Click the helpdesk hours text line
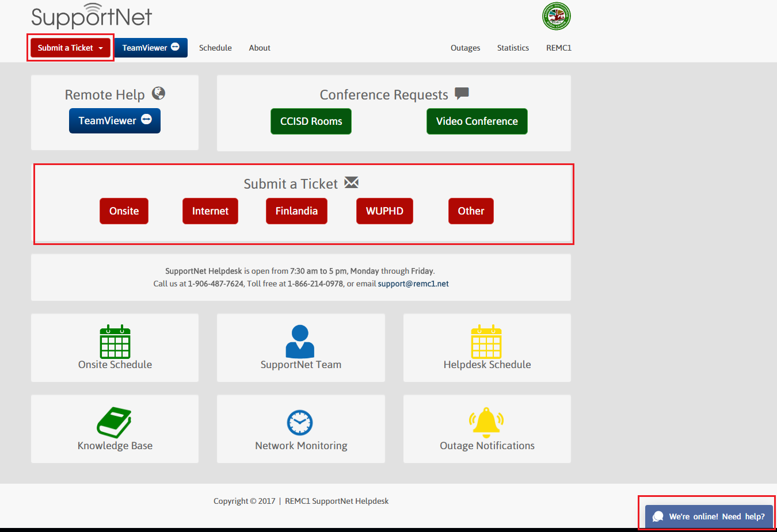 click(300, 271)
